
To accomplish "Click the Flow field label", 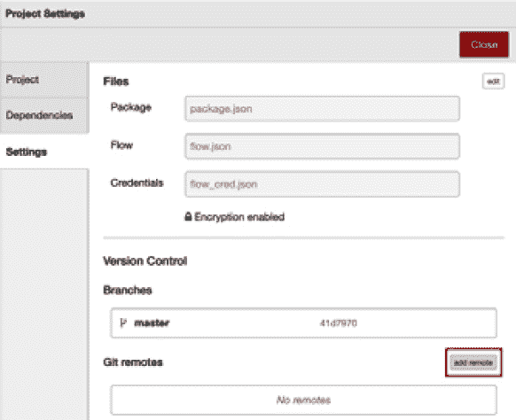I will [x=121, y=144].
